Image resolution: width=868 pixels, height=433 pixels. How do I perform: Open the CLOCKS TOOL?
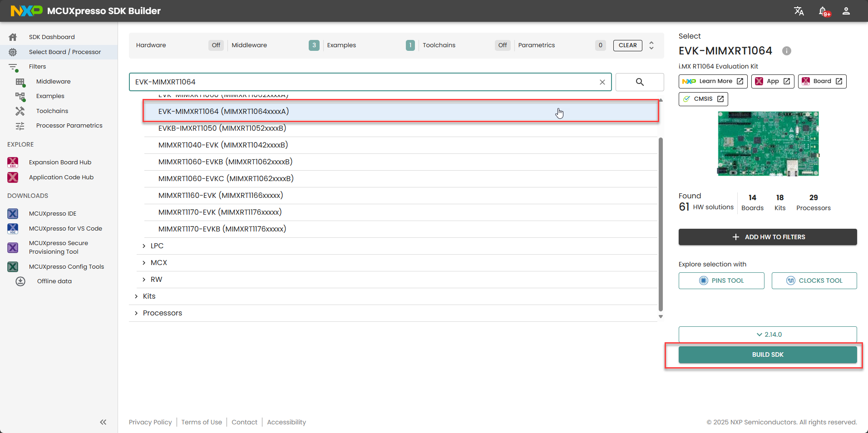[814, 280]
